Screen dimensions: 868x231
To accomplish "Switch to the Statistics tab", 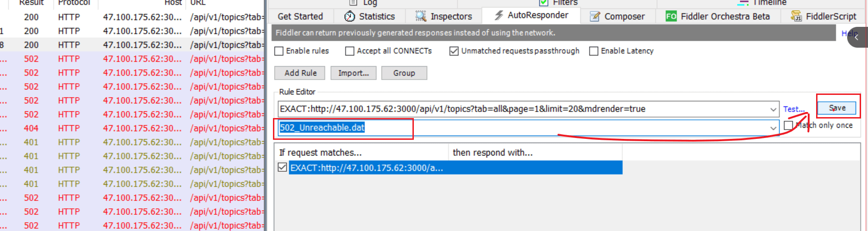I will 369,16.
